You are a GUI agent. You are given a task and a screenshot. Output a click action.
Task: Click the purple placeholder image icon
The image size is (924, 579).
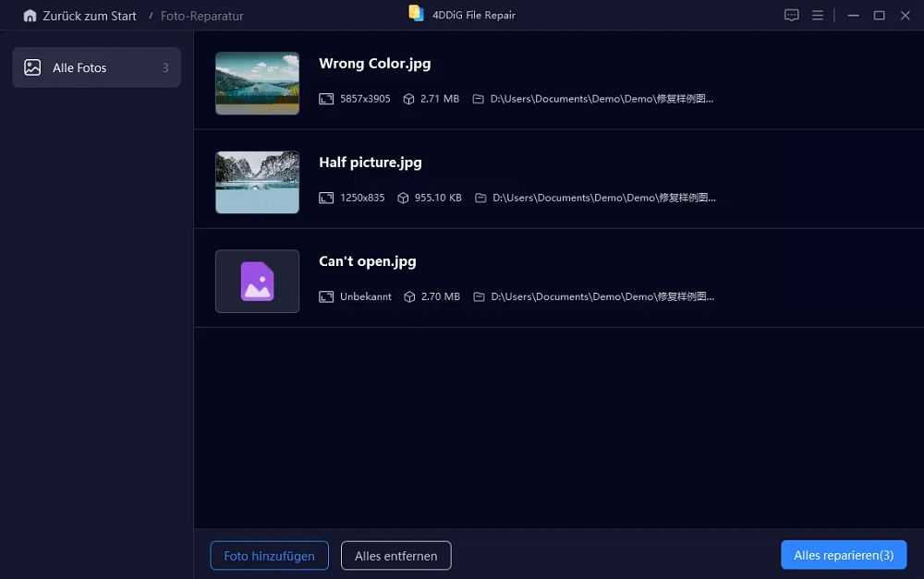click(257, 282)
